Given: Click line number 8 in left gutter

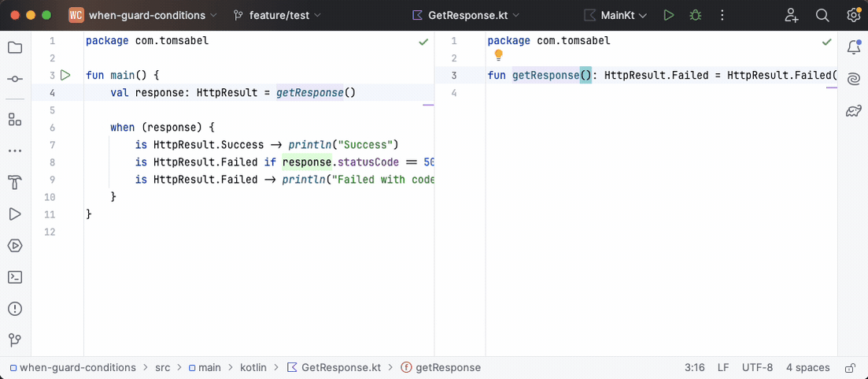Looking at the screenshot, I should pyautogui.click(x=52, y=162).
